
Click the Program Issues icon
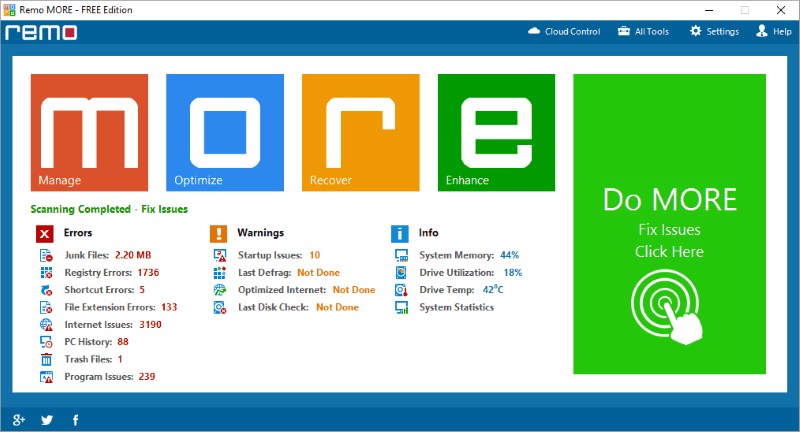(46, 377)
